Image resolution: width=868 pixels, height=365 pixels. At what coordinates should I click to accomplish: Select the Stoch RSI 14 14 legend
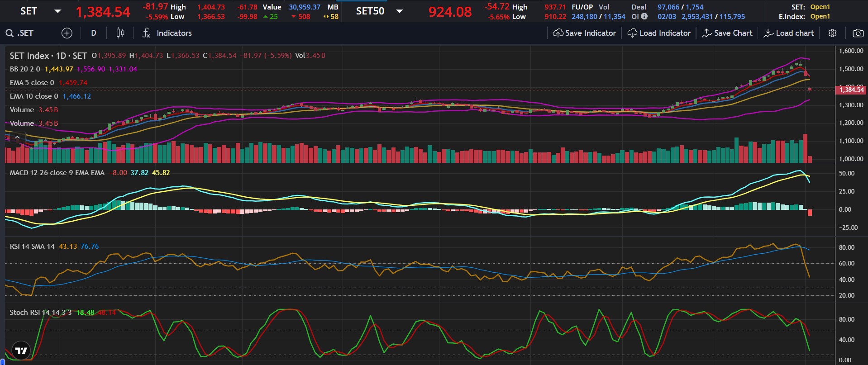pyautogui.click(x=41, y=313)
